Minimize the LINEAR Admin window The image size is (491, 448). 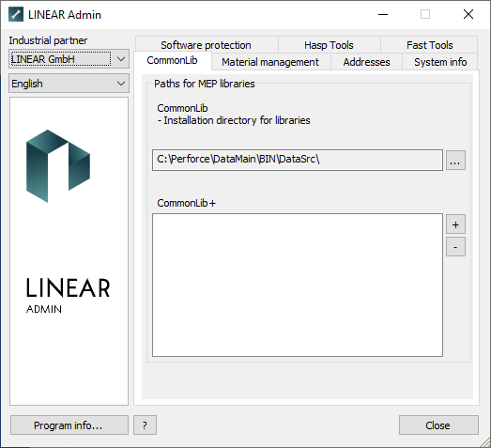(x=383, y=14)
